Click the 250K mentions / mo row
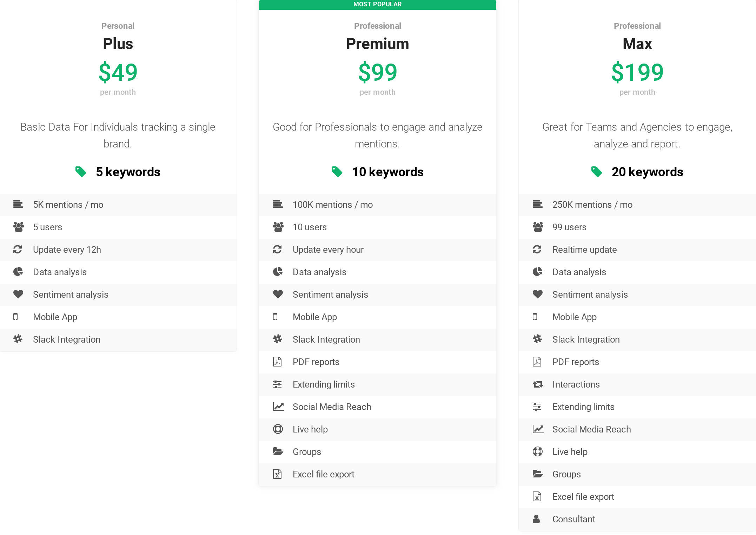 coord(592,205)
